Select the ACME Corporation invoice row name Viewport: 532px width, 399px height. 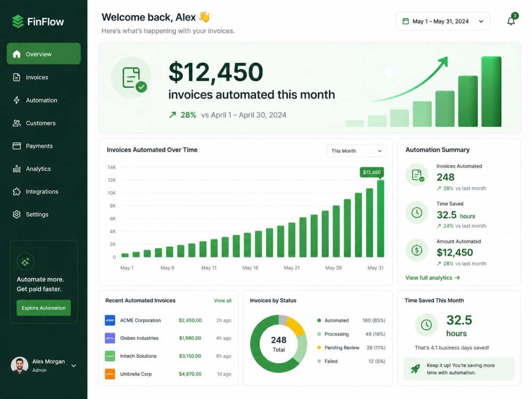click(x=140, y=320)
